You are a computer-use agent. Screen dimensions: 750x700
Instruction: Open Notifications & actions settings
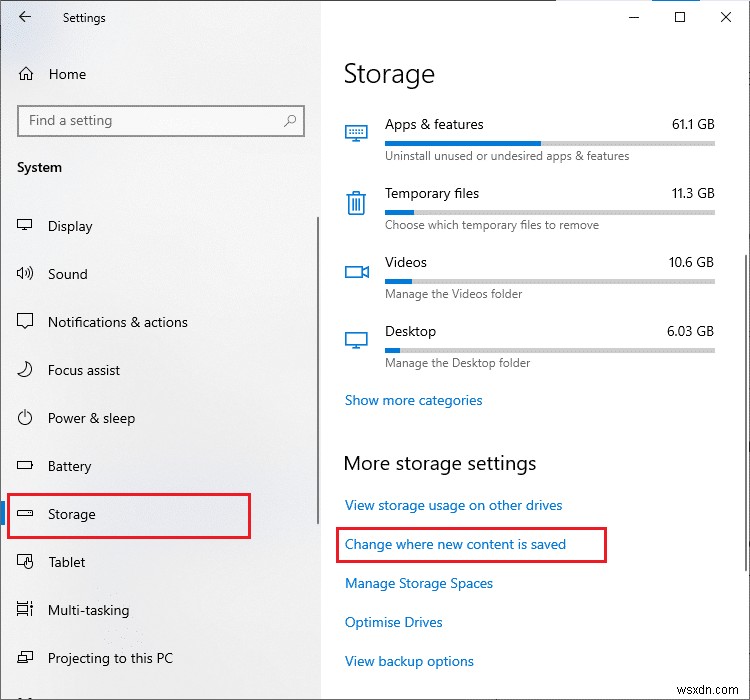point(117,322)
